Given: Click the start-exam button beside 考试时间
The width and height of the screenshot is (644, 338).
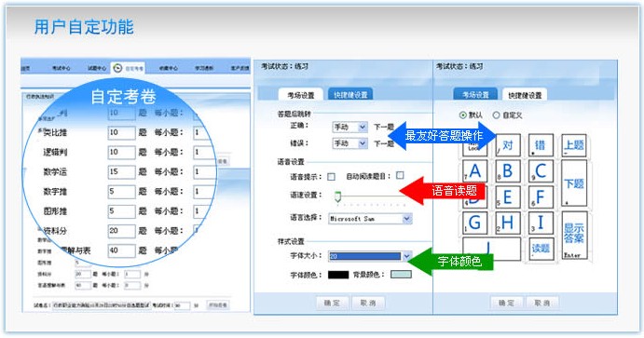Looking at the screenshot, I should tap(218, 305).
